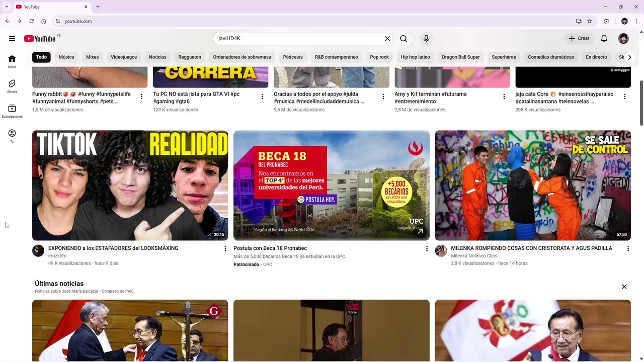This screenshot has height=362, width=644.
Task: Open options for Amy y Kif short
Action: click(x=504, y=97)
